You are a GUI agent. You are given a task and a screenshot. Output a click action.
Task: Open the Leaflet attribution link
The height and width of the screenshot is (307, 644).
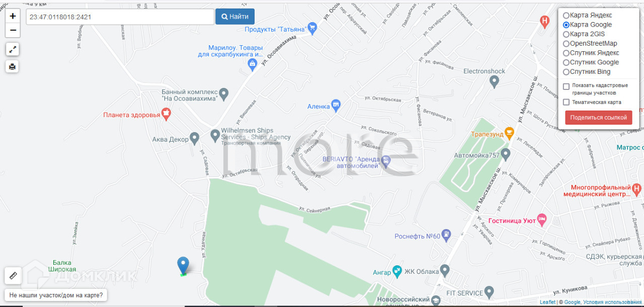pyautogui.click(x=547, y=302)
